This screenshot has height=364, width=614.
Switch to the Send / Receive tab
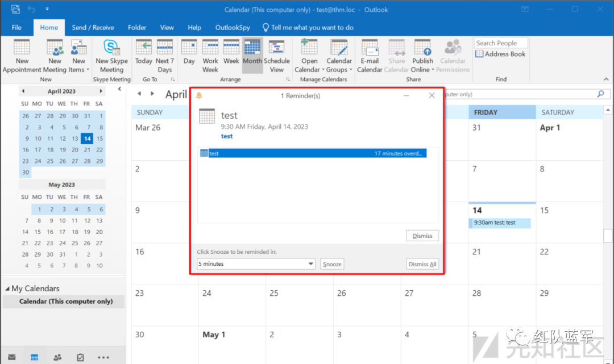93,27
